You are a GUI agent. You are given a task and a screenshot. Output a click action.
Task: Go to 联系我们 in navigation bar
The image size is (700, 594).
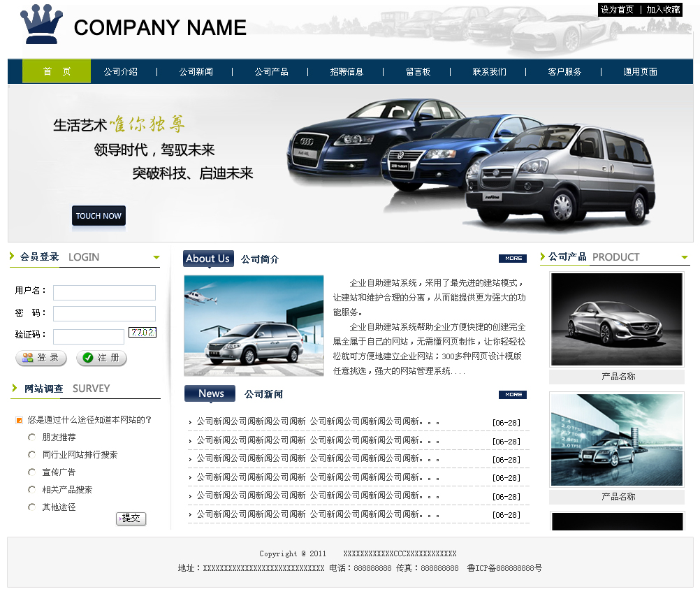click(489, 72)
